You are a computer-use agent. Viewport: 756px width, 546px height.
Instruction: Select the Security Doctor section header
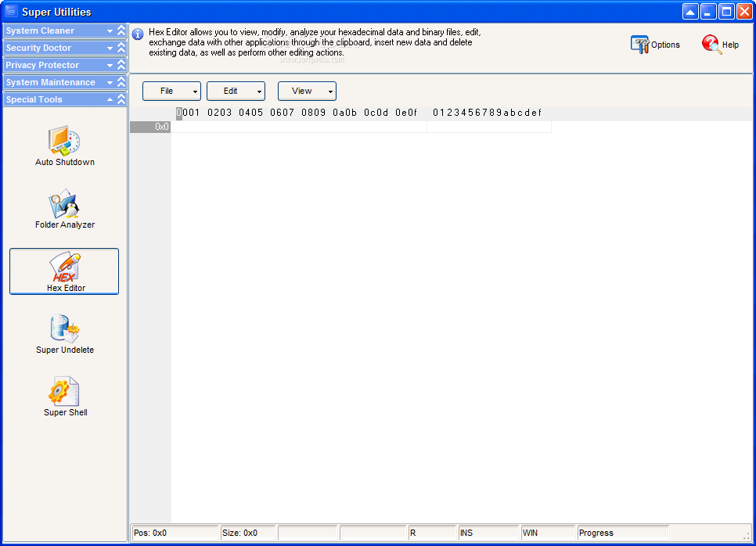[x=65, y=48]
